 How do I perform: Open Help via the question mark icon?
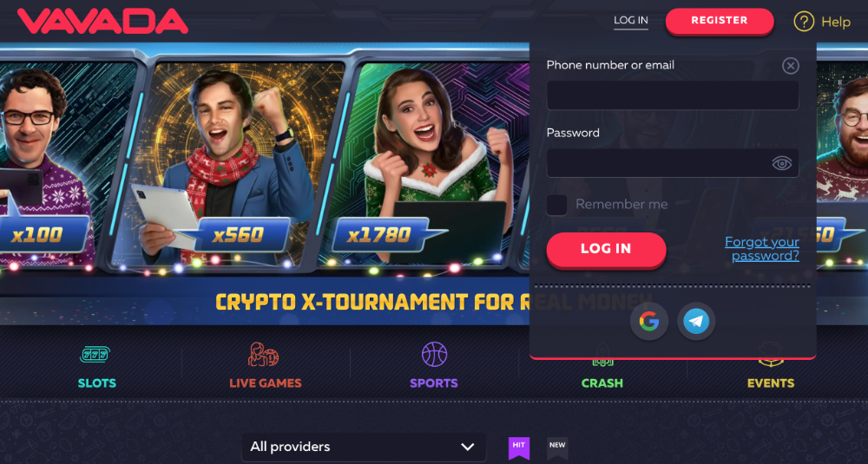click(804, 22)
